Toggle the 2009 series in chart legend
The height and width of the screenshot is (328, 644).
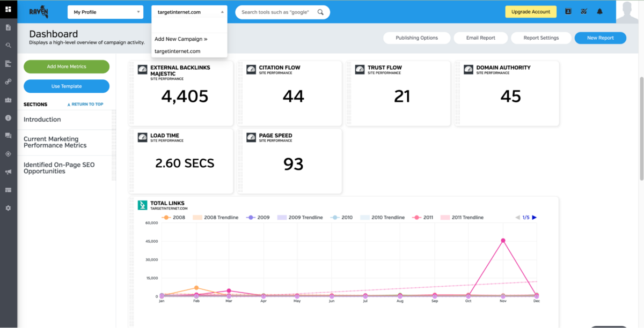pos(258,218)
